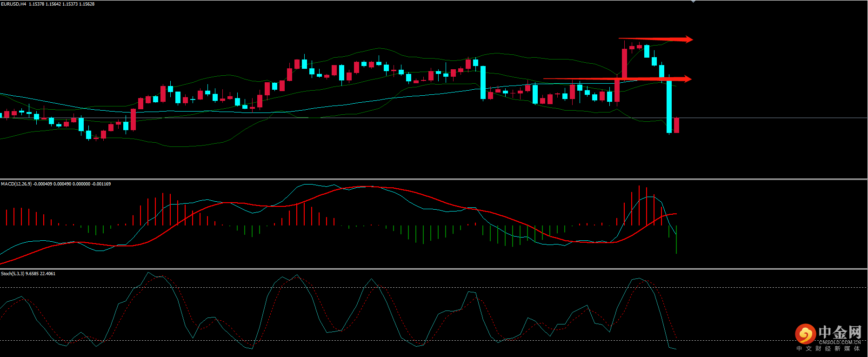The image size is (868, 357).
Task: Select the price value "1.15642"
Action: pos(53,4)
